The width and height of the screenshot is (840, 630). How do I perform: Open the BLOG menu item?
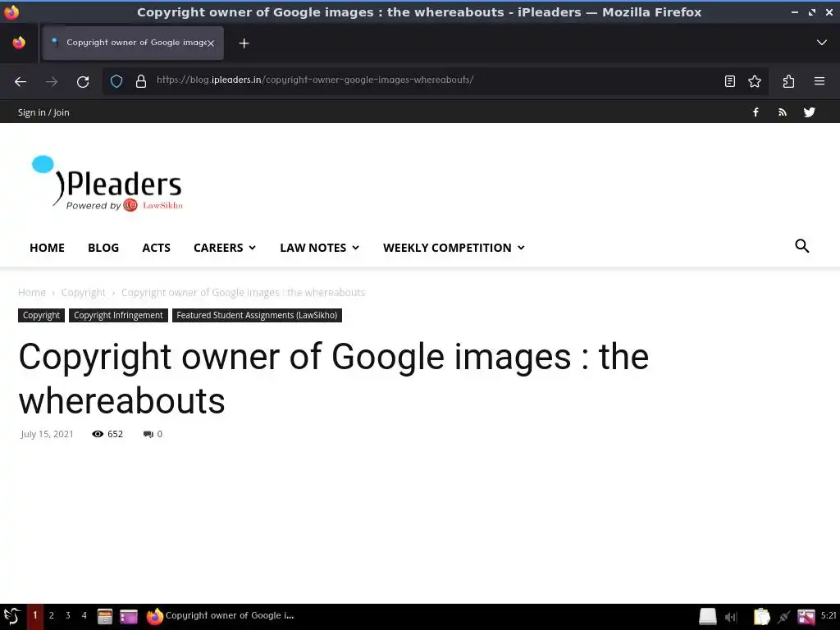(x=103, y=248)
